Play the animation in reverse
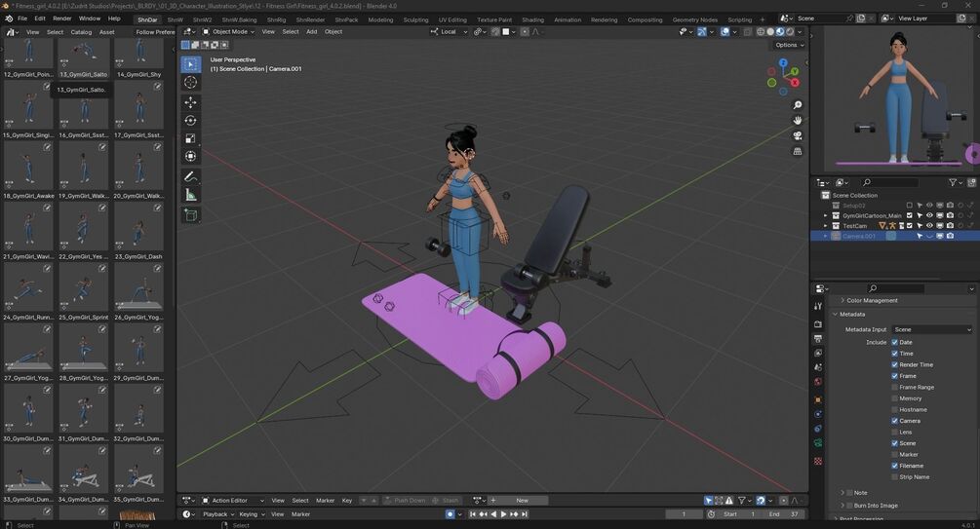This screenshot has width=980, height=529. [493, 514]
